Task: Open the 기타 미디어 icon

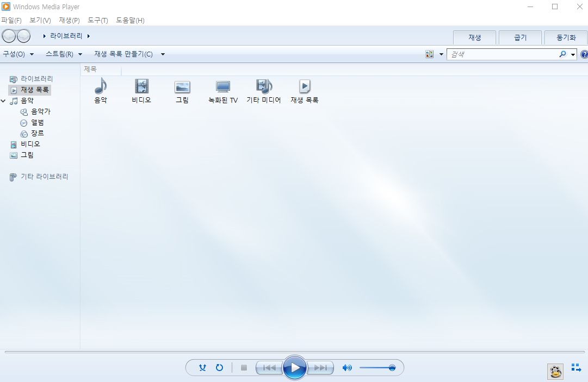Action: (x=264, y=91)
